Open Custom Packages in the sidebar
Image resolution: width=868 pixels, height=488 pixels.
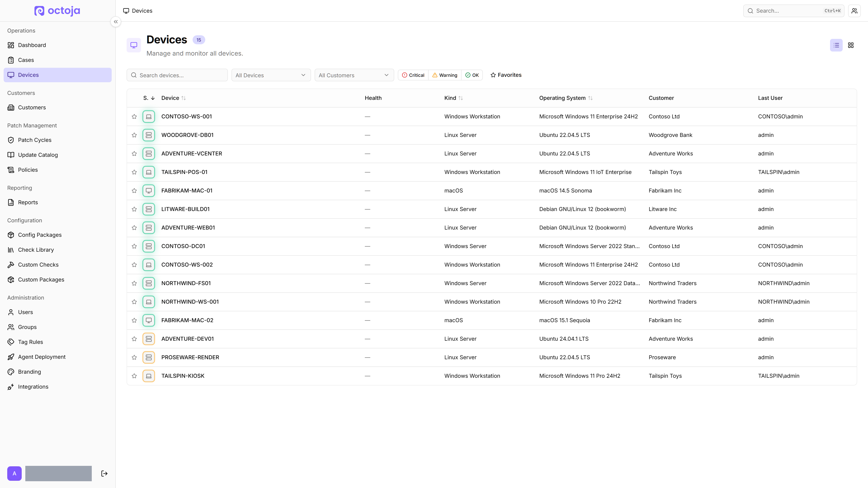pos(58,279)
